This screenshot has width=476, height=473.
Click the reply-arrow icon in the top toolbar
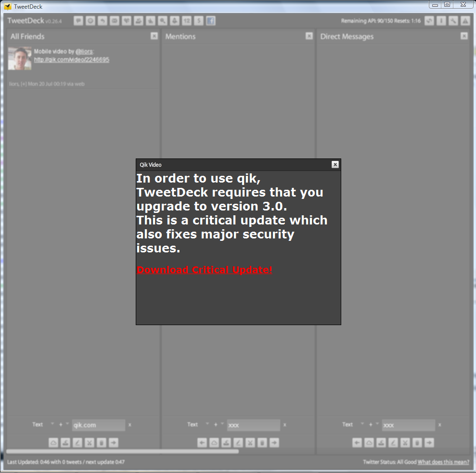pos(103,21)
